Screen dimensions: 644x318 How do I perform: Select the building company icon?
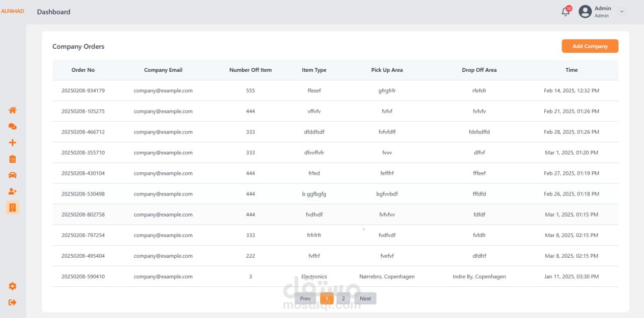pyautogui.click(x=13, y=207)
